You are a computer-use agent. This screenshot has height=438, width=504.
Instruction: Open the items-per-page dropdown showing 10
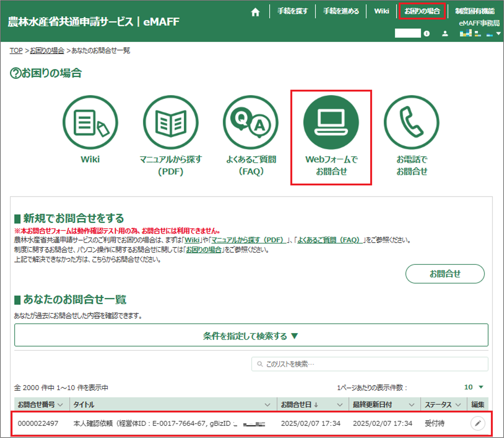(474, 387)
